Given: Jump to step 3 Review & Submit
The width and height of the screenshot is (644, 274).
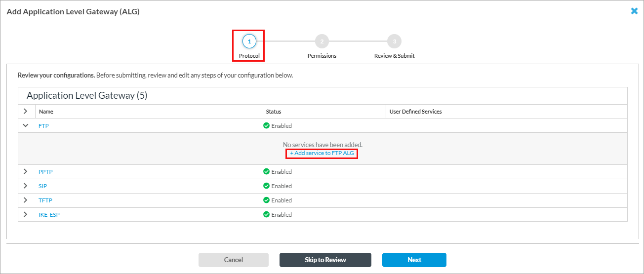Looking at the screenshot, I should point(394,41).
